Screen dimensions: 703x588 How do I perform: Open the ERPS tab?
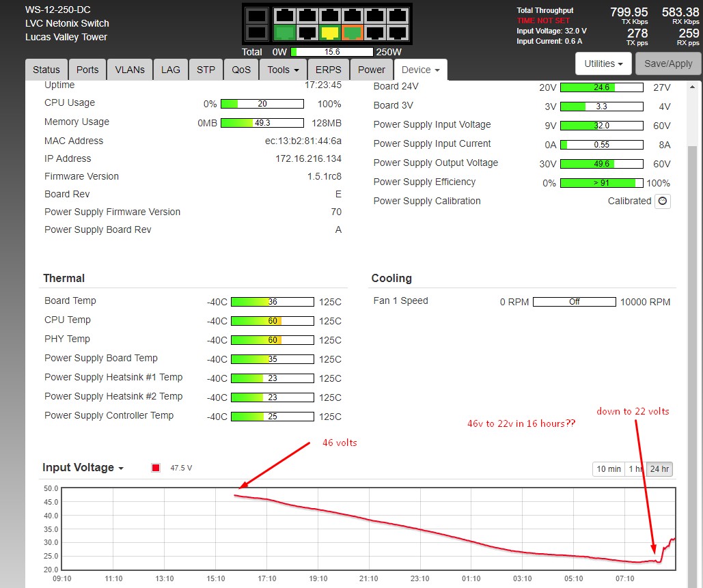pos(328,70)
